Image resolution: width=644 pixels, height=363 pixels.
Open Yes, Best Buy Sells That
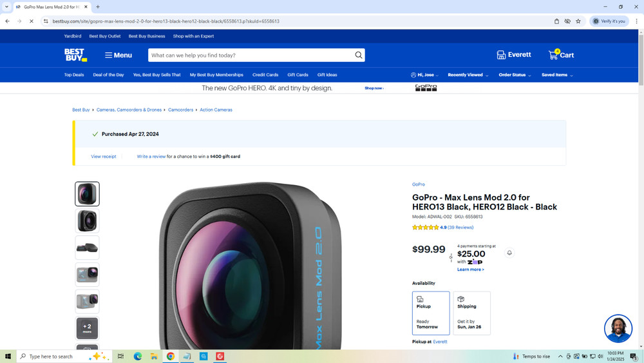tap(157, 75)
